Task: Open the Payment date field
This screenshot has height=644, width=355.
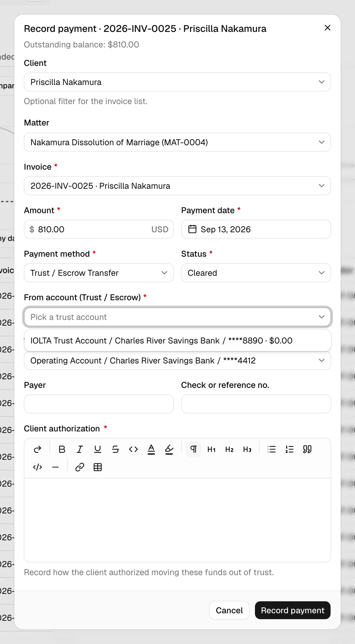Action: tap(256, 229)
